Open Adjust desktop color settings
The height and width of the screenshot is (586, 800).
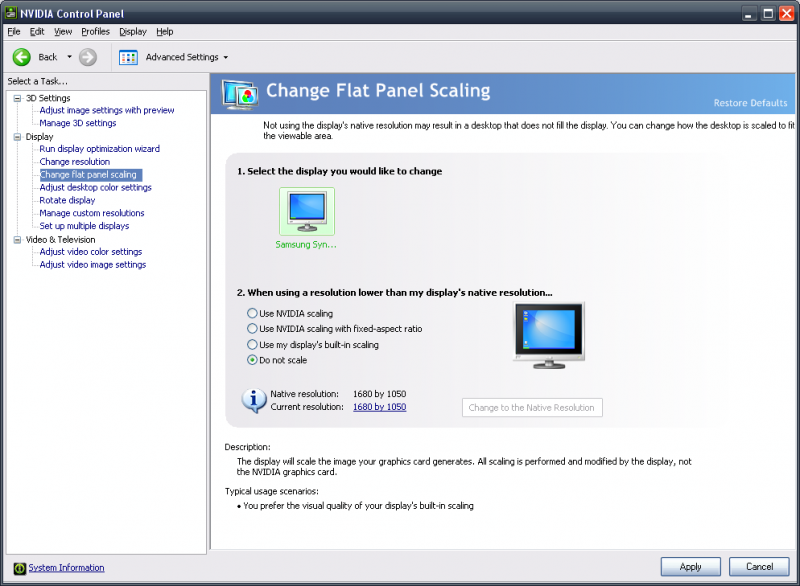[x=95, y=188]
